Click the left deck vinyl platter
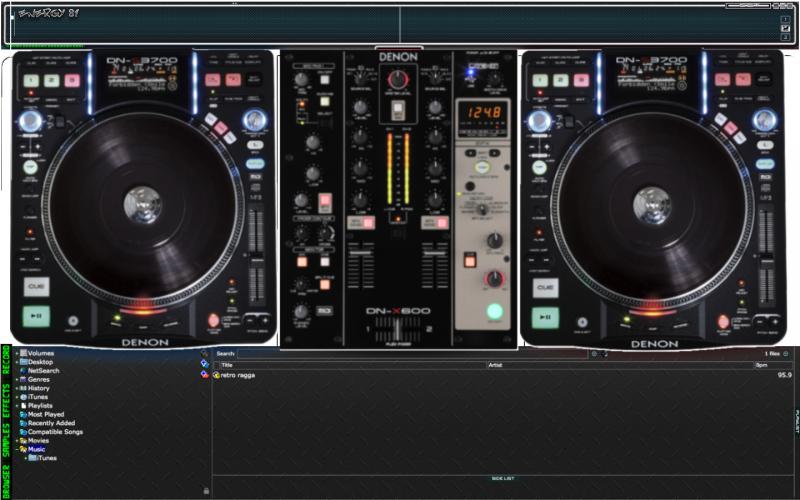 (142, 205)
